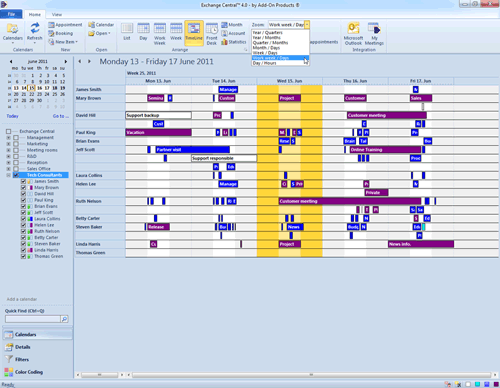The height and width of the screenshot is (388, 500).
Task: Switch to Day view
Action: point(143,33)
